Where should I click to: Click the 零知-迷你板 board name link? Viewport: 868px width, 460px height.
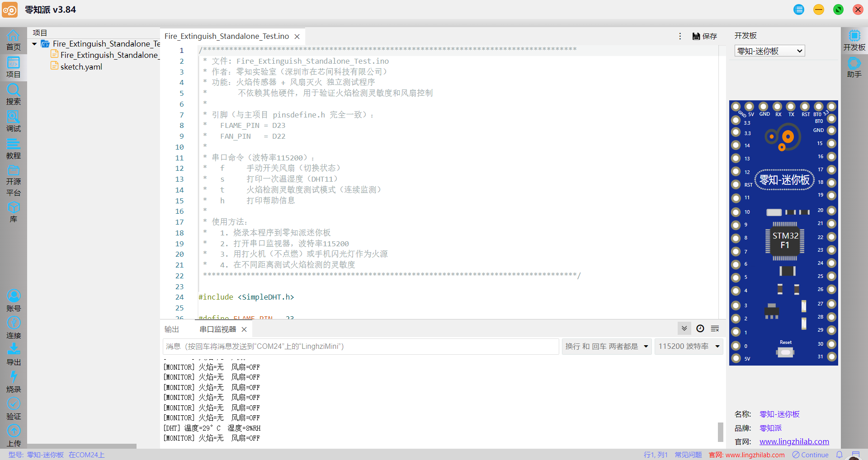point(780,414)
